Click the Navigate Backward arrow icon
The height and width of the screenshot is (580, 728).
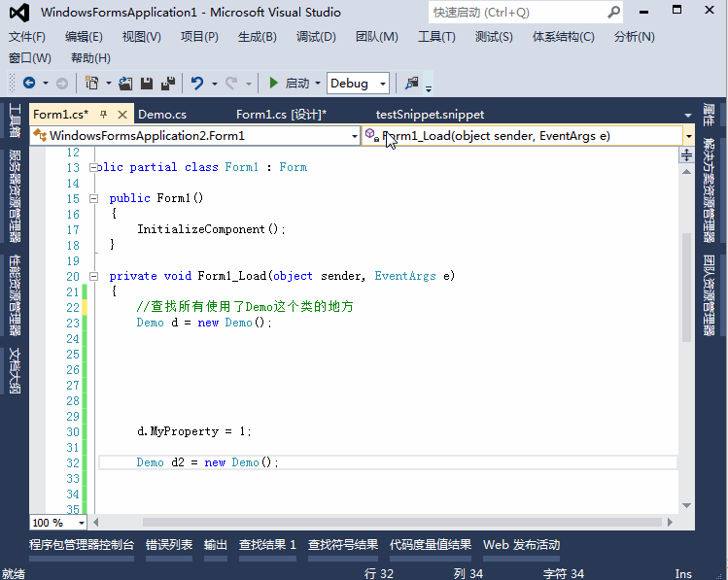point(28,84)
